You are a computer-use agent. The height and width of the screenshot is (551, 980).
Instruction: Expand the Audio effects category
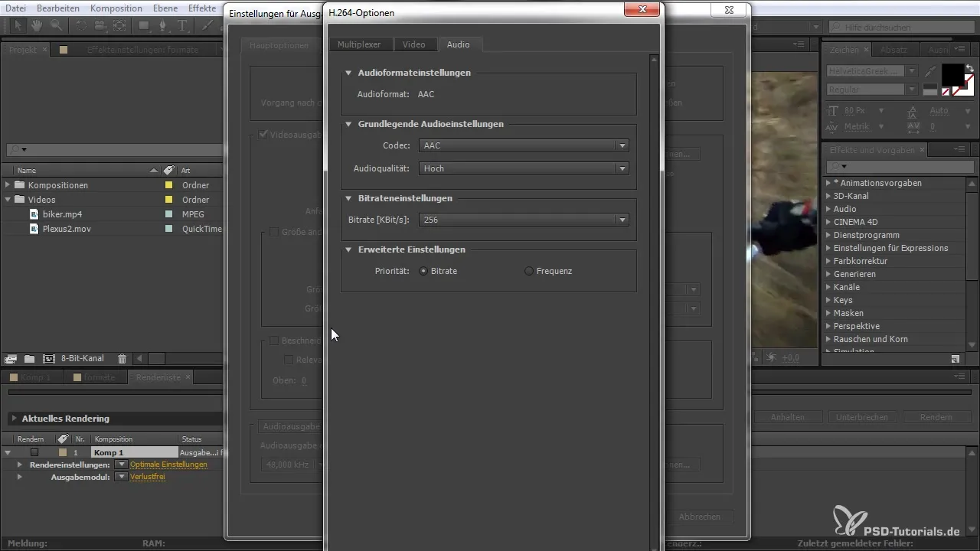828,209
